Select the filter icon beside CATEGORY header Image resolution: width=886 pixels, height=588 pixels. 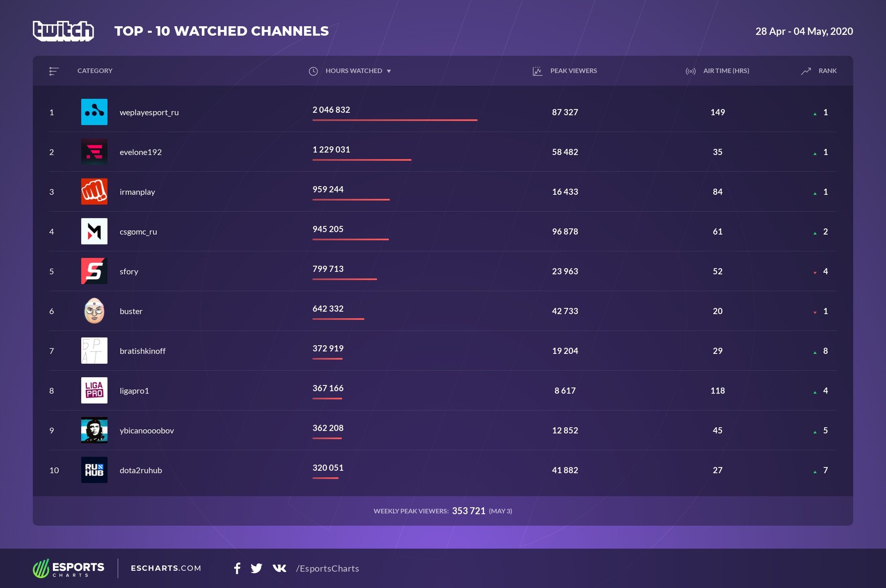[54, 71]
